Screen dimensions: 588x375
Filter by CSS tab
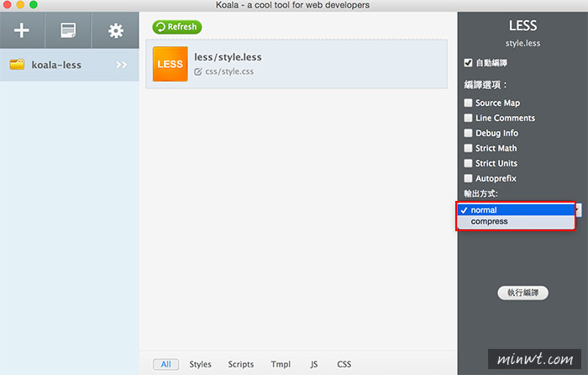[x=344, y=364]
